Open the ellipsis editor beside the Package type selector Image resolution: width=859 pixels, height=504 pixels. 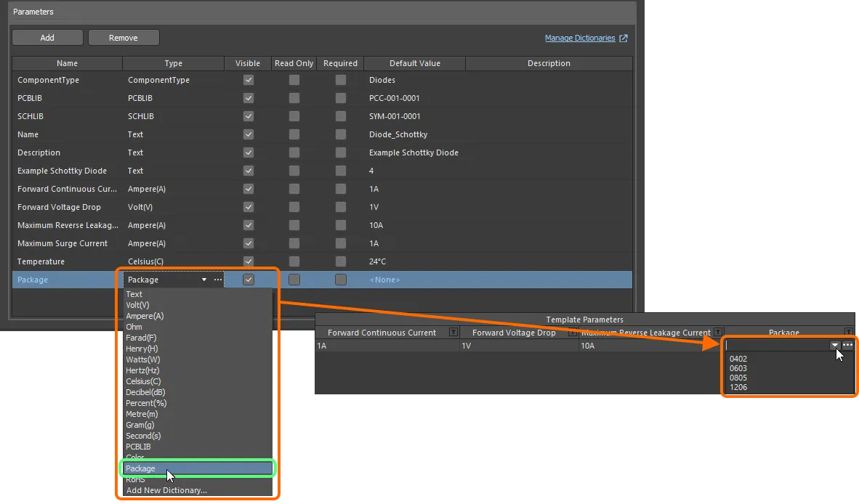coord(217,279)
